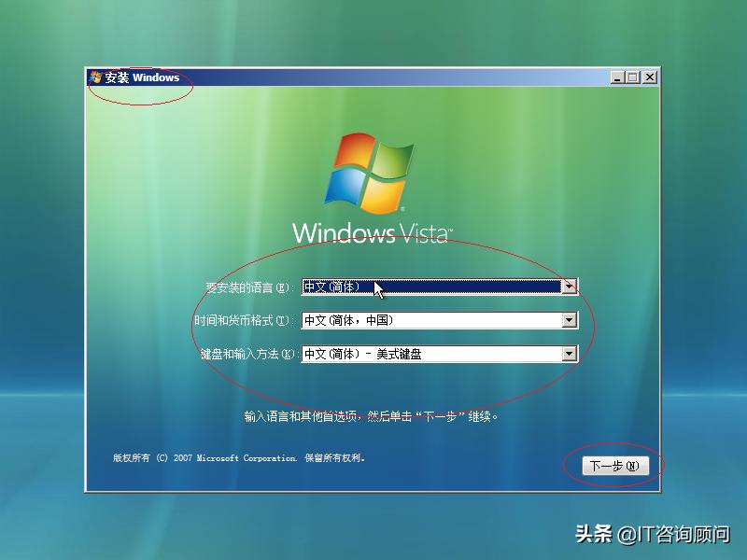Expand the 键盘和输入方法 dropdown arrow
The image size is (747, 560).
571,354
